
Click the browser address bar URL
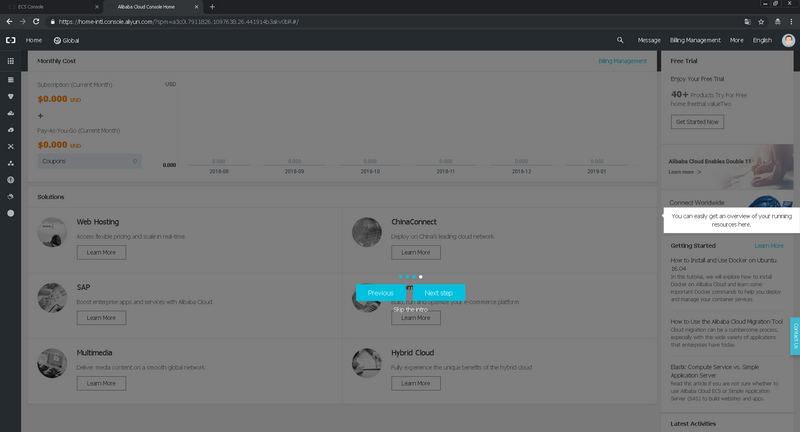tap(179, 21)
